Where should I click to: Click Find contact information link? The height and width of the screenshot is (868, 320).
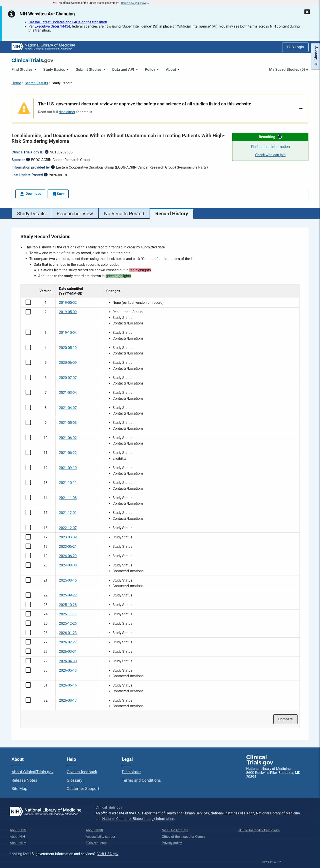click(x=270, y=147)
